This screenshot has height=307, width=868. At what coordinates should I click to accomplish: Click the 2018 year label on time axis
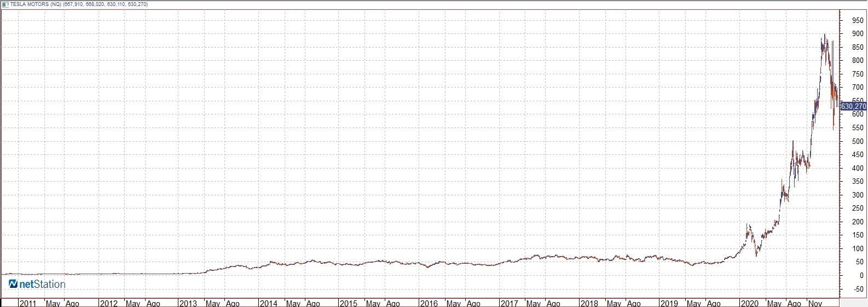[589, 303]
